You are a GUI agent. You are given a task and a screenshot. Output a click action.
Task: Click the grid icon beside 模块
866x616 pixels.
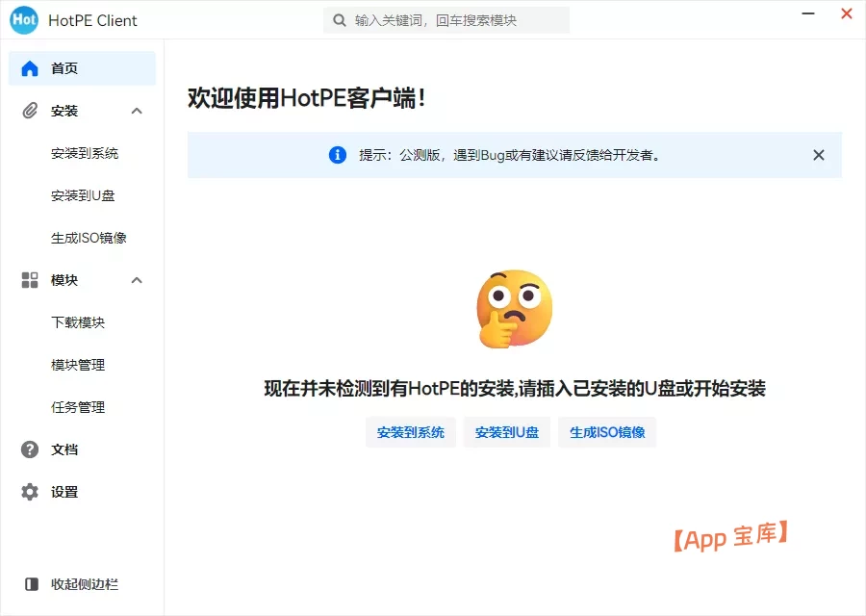coord(30,279)
